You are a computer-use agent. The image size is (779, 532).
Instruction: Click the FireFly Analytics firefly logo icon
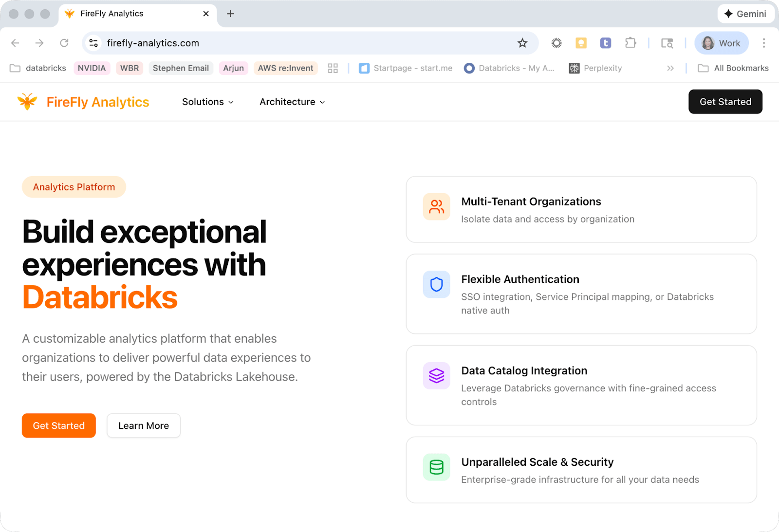coord(27,102)
